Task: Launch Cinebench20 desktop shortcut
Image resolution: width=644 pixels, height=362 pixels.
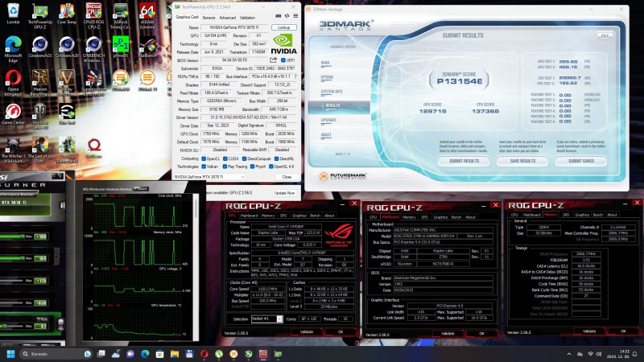Action: pyautogui.click(x=67, y=47)
